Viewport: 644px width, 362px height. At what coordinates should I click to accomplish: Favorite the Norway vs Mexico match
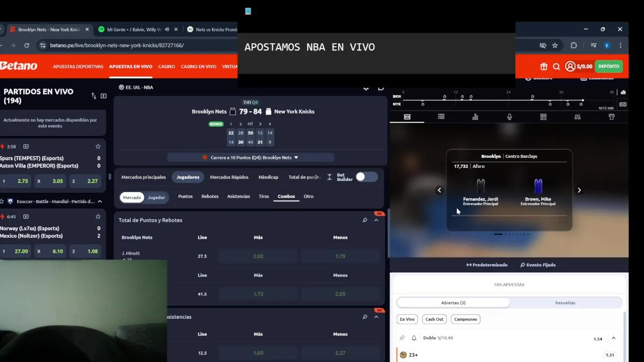[x=98, y=217]
